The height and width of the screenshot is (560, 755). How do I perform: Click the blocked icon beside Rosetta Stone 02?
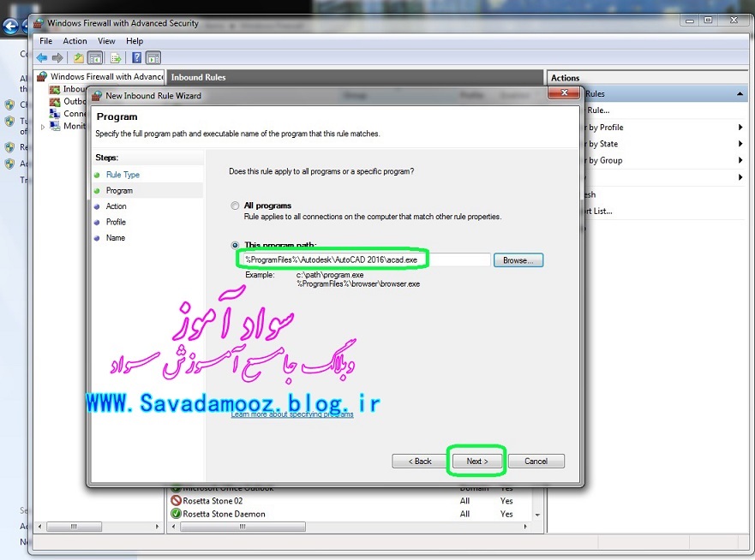point(177,501)
